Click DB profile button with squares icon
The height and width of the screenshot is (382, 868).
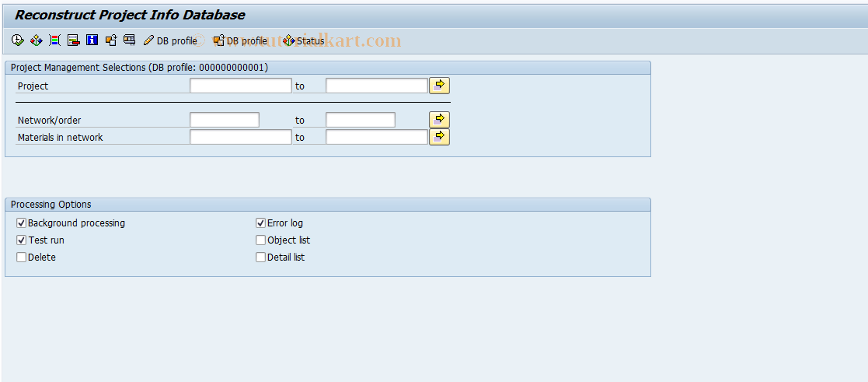tap(239, 40)
